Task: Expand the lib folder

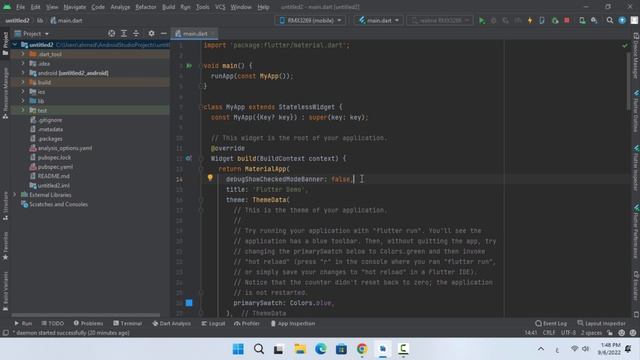Action: point(23,101)
